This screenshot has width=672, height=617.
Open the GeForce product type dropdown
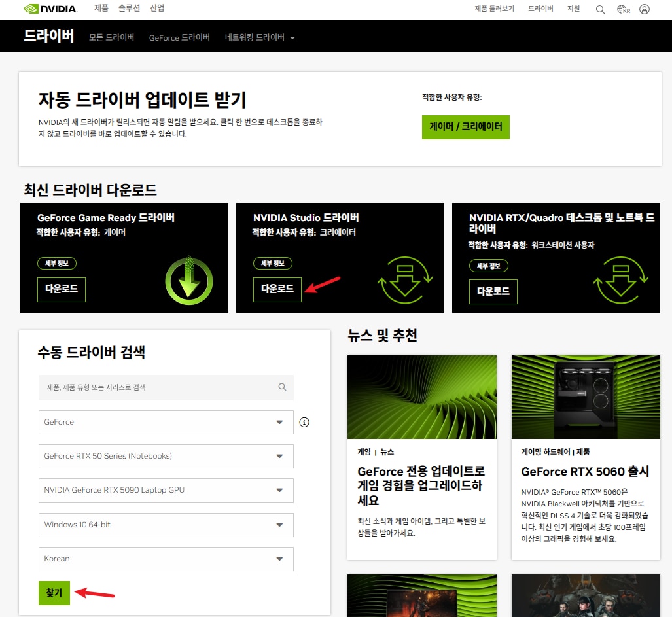[x=166, y=422]
